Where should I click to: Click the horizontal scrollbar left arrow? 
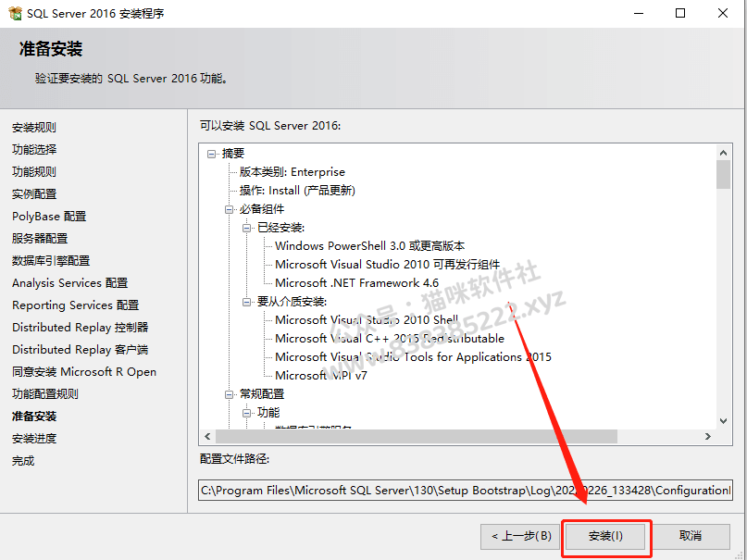207,436
